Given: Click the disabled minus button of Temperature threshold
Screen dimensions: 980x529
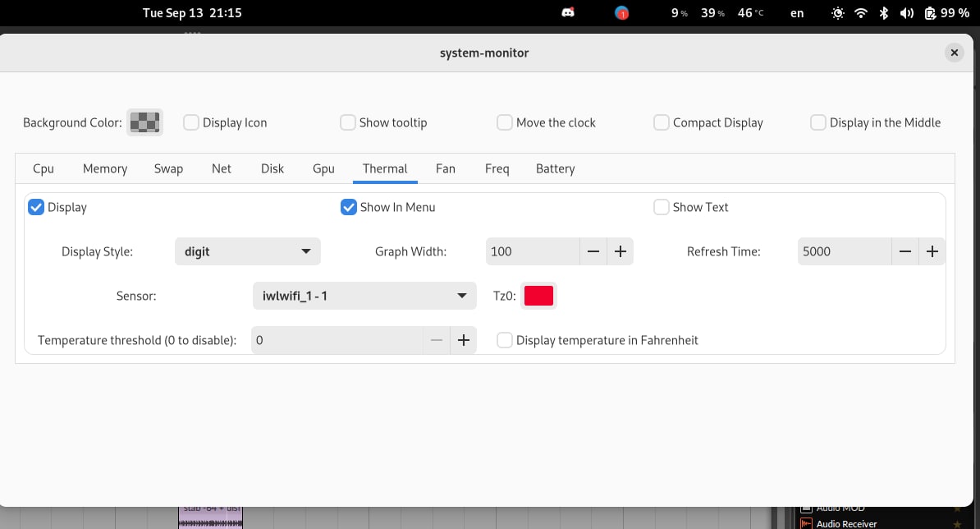Looking at the screenshot, I should pyautogui.click(x=437, y=340).
